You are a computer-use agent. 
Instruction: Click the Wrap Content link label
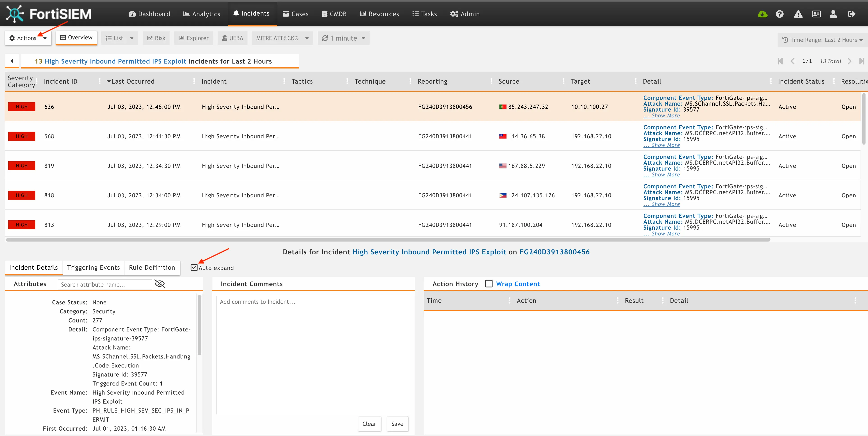pos(518,284)
